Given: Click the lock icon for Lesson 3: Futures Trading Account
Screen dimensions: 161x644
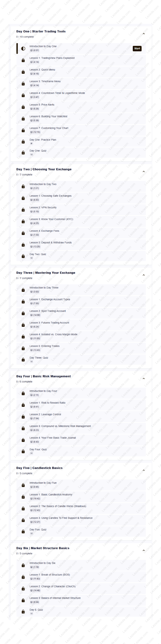Looking at the screenshot, I should click(23, 325).
